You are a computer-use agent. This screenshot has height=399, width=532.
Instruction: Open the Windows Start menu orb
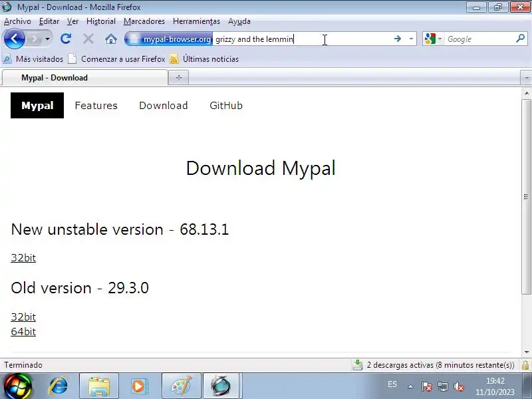17,386
